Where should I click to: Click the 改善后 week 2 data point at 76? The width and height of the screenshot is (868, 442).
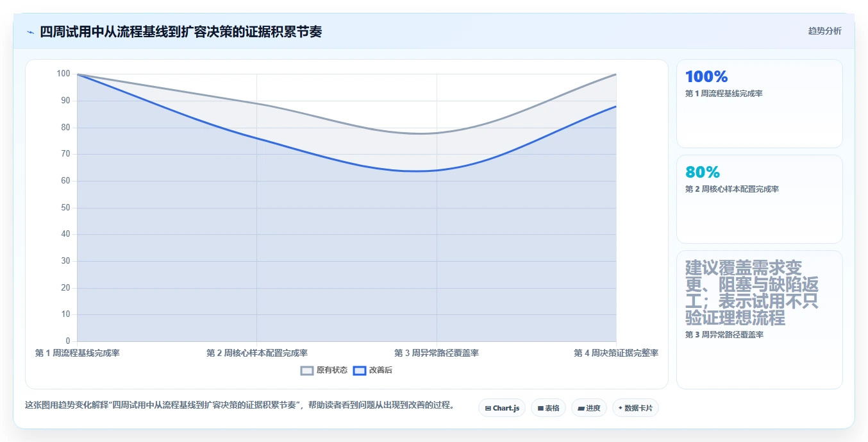[x=257, y=139]
